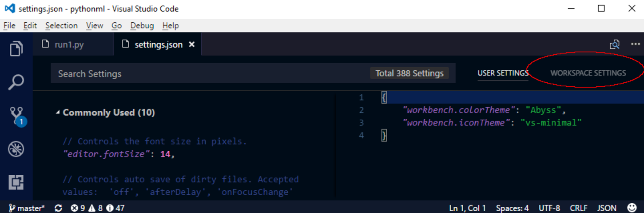Viewport: 644px width, 213px height.
Task: Open the Extensions view in activity bar
Action: [16, 182]
